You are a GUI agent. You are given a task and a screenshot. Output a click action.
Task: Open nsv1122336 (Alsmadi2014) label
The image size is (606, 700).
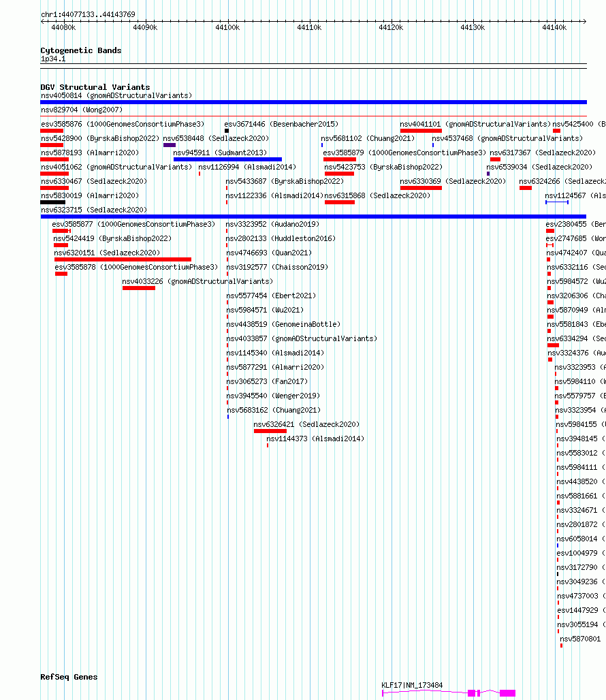pos(274,195)
